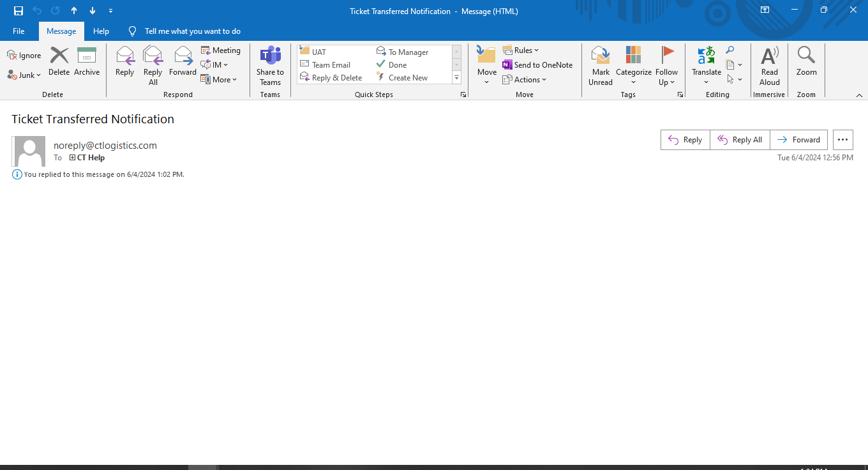The image size is (868, 470).
Task: Send message to OneNote
Action: (x=537, y=65)
